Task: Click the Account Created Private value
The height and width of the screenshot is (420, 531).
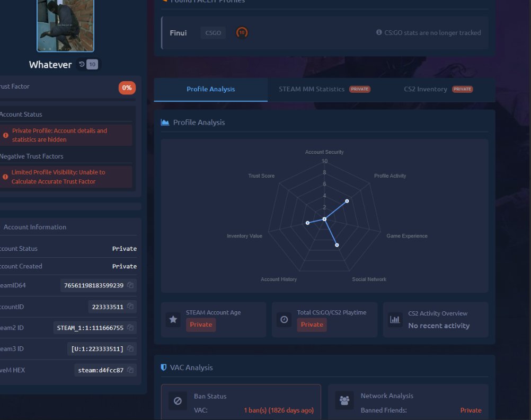Action: tap(125, 266)
